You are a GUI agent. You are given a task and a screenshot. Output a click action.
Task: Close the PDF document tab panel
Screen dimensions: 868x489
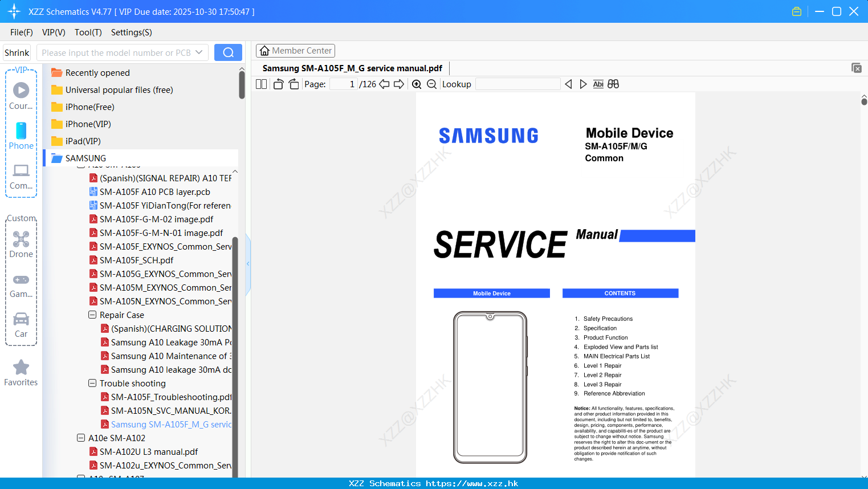[856, 68]
